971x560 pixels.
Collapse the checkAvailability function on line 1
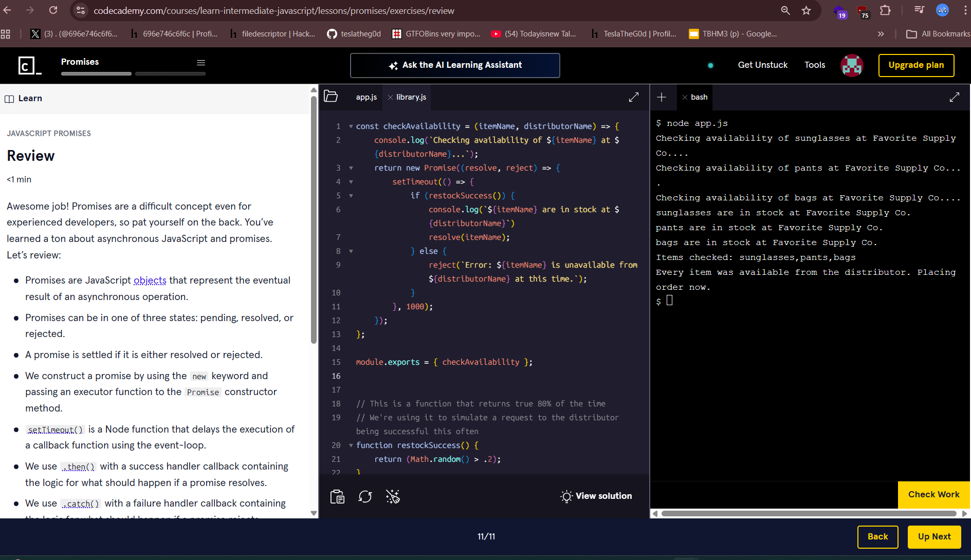351,126
